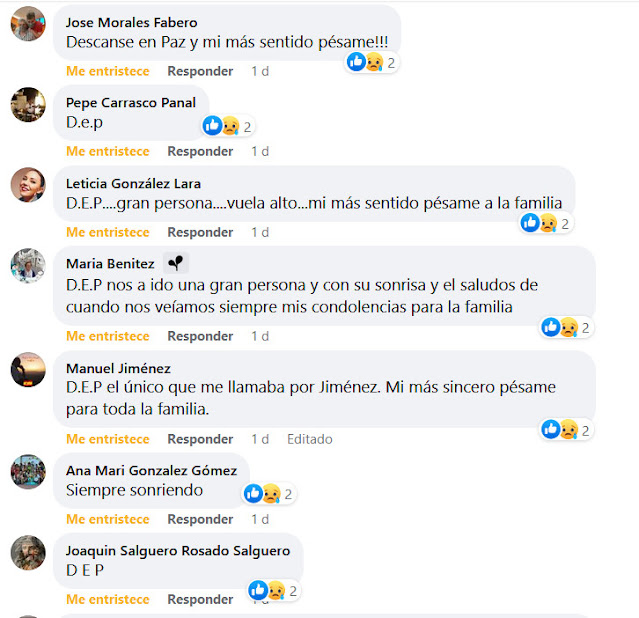Show reactions on Maria Benitez's comment
Viewport: 639px width, 618px height.
[566, 327]
